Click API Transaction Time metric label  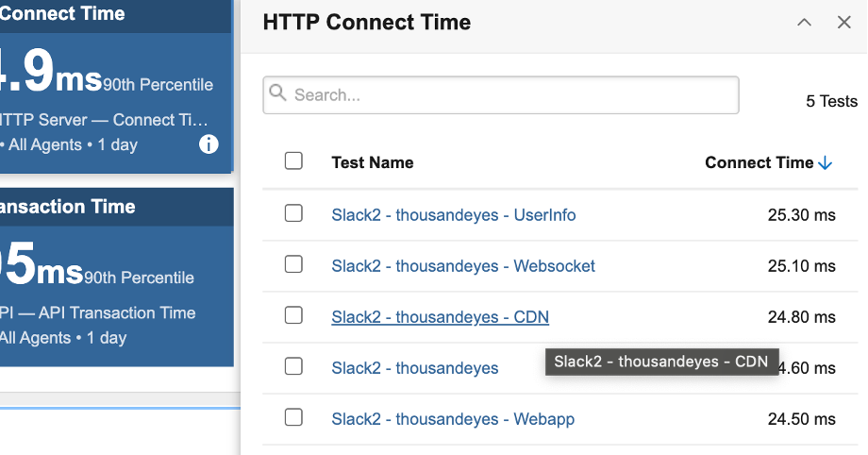[x=97, y=312]
